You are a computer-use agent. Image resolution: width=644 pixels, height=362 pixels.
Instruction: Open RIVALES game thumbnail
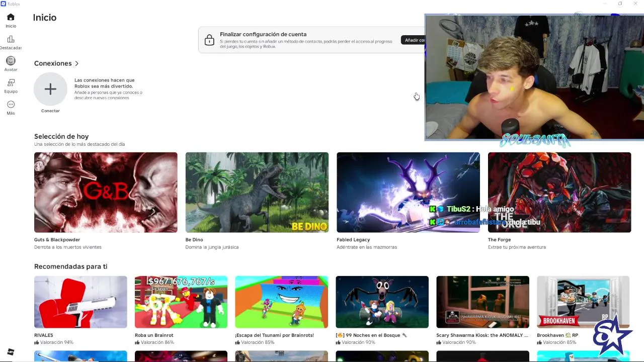pos(80,302)
